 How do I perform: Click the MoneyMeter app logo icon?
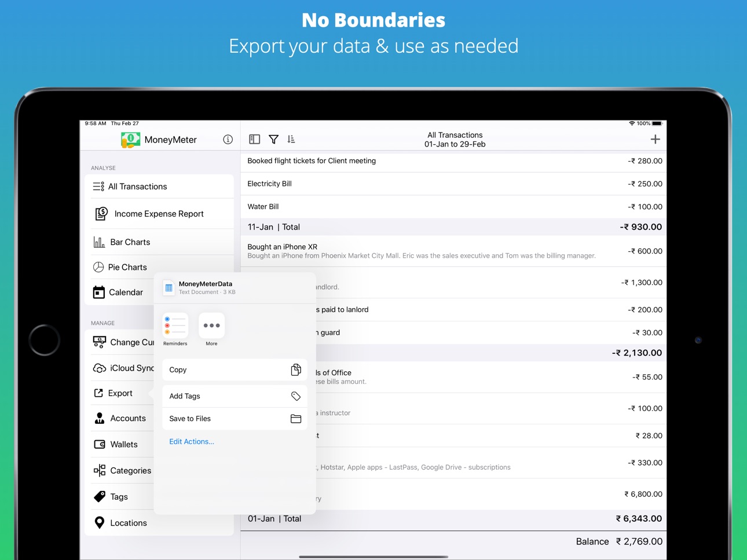[130, 140]
